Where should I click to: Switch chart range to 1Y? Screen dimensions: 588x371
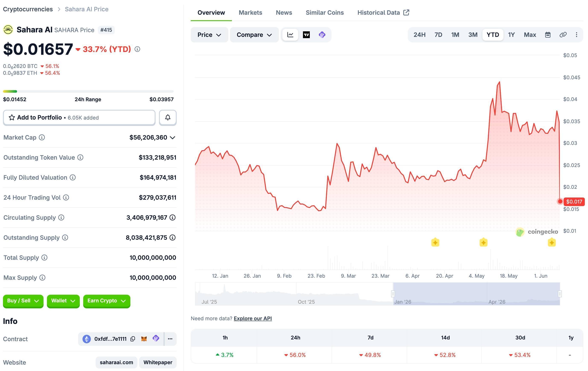[x=511, y=35]
